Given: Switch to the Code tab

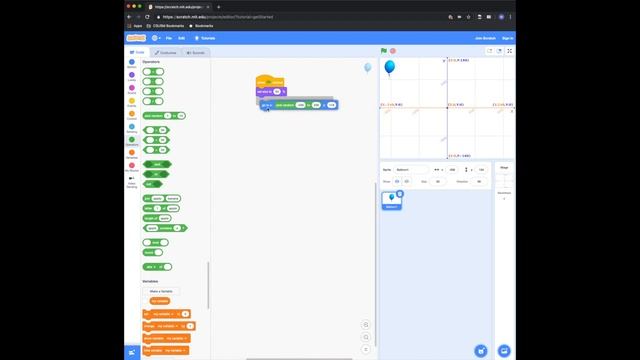Looking at the screenshot, I should [137, 52].
